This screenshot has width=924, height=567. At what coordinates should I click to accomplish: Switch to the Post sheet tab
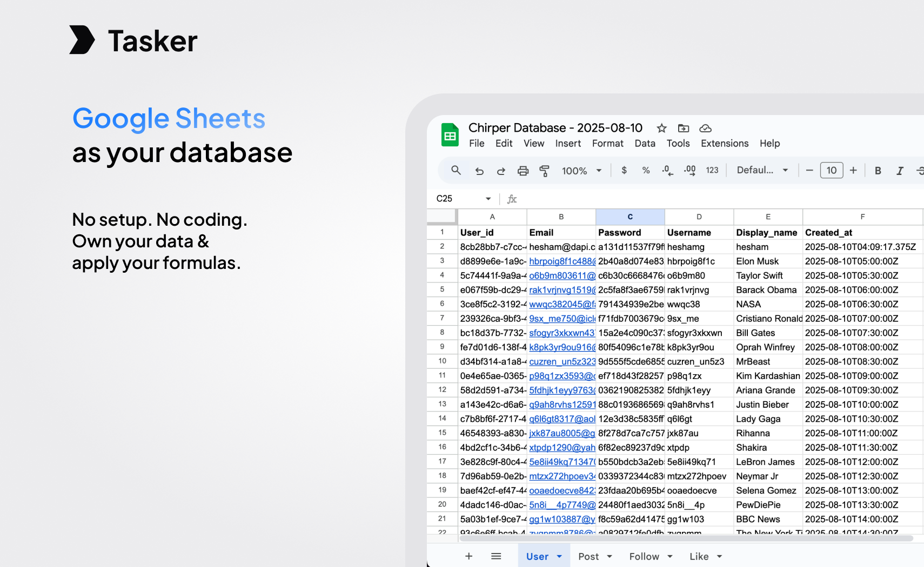click(588, 556)
